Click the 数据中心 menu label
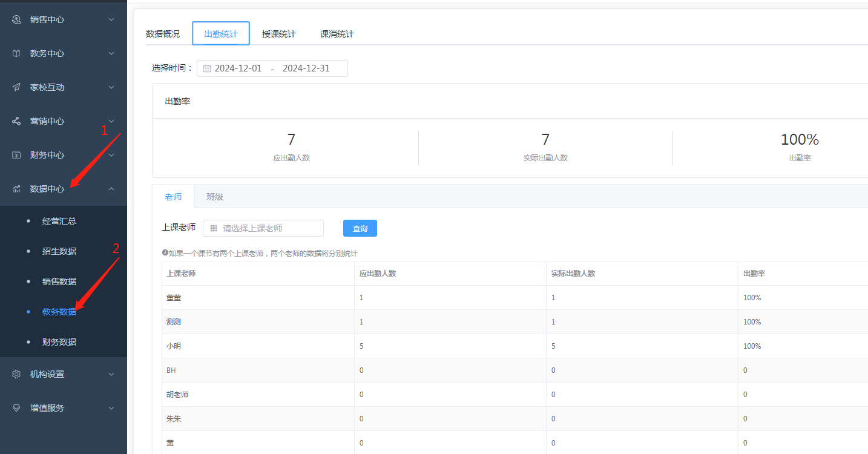 (x=47, y=189)
